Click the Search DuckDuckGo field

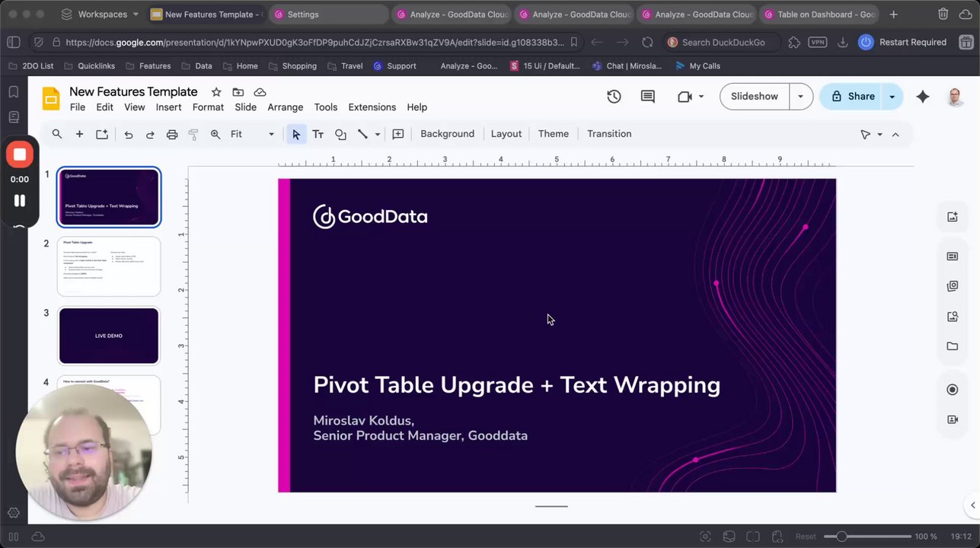tap(723, 43)
